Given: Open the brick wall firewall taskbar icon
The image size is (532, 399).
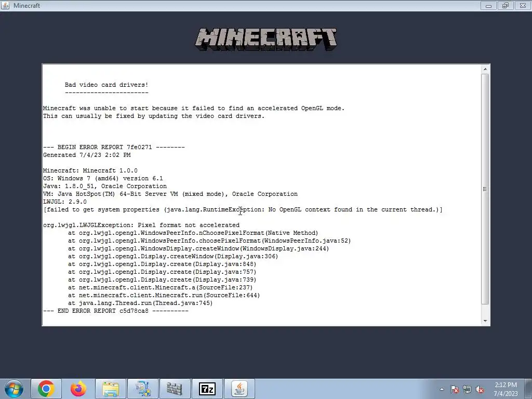Looking at the screenshot, I should [x=175, y=389].
